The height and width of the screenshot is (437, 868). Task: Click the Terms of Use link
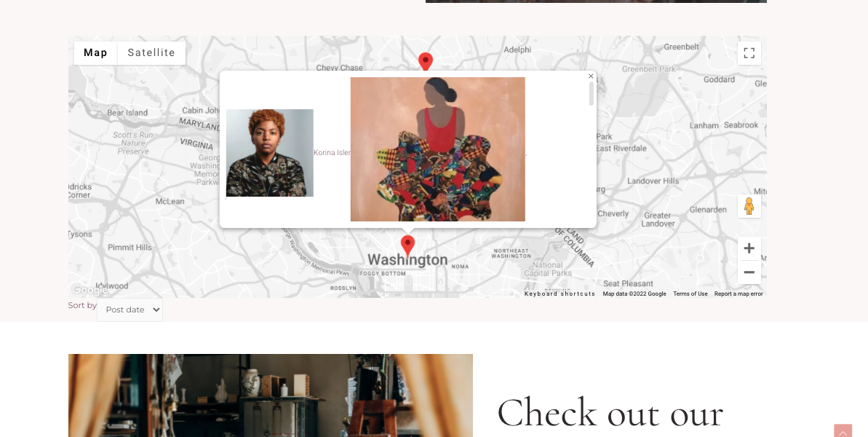[690, 294]
